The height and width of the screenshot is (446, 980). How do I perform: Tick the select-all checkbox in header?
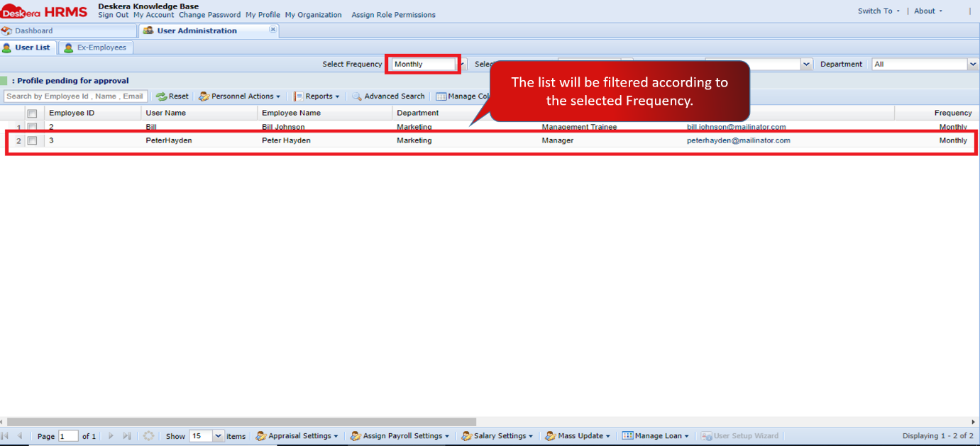[32, 113]
